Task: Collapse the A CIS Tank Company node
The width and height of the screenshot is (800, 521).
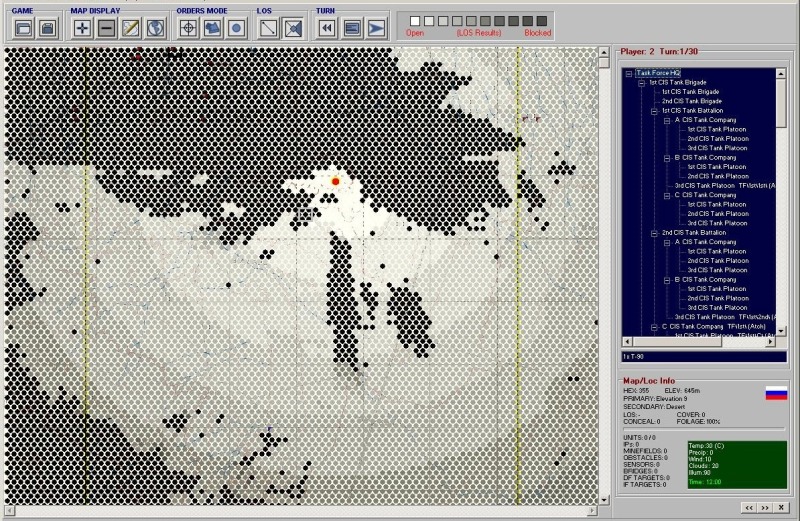Action: point(667,120)
